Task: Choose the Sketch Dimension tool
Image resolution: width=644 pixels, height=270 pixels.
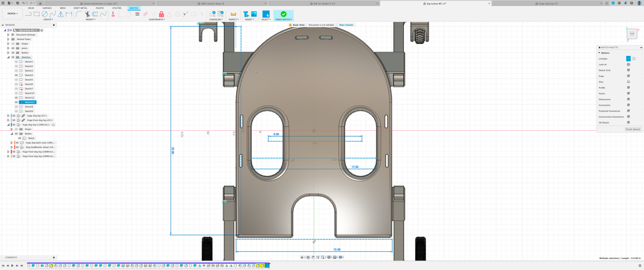Action: point(69,14)
